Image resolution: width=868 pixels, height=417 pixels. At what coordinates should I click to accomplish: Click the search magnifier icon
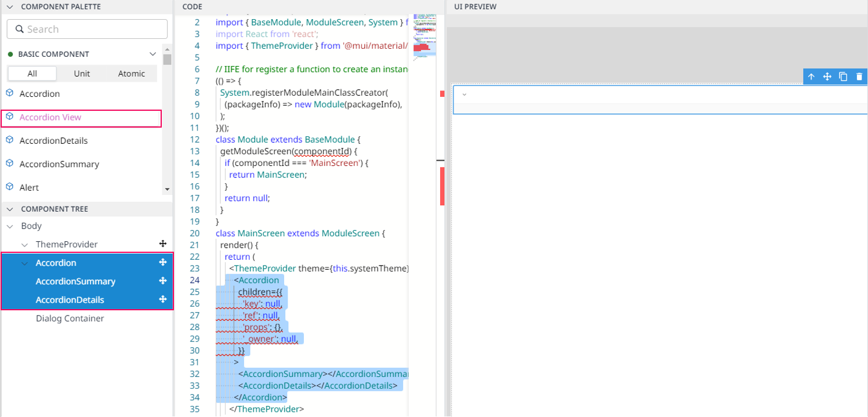pyautogui.click(x=19, y=29)
